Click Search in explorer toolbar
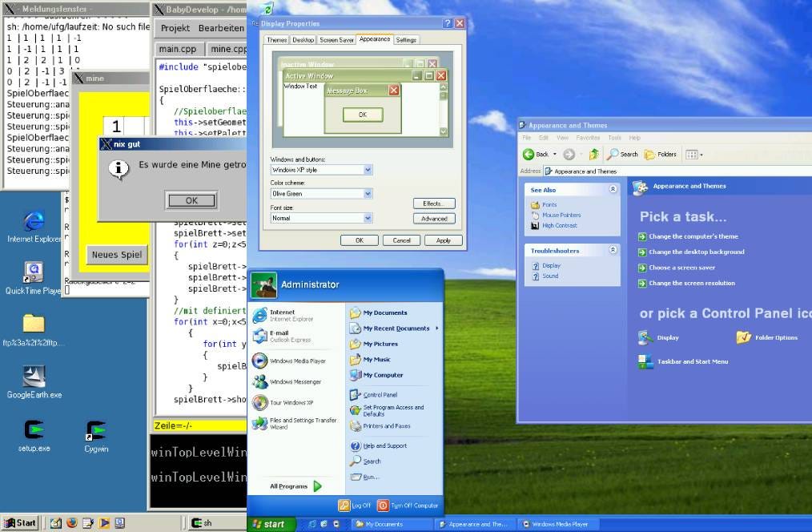This screenshot has width=812, height=532. click(623, 155)
